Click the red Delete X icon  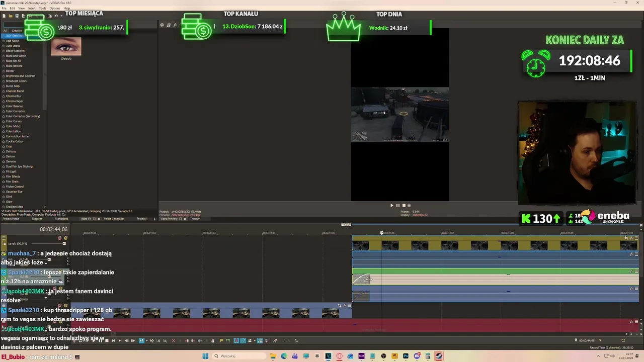pyautogui.click(x=174, y=340)
